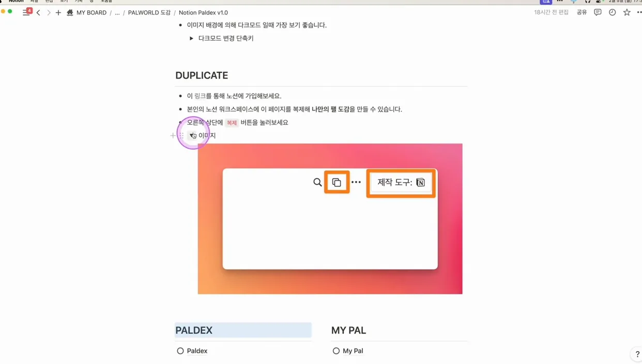Open the help question mark button
642x364 pixels.
click(x=637, y=354)
